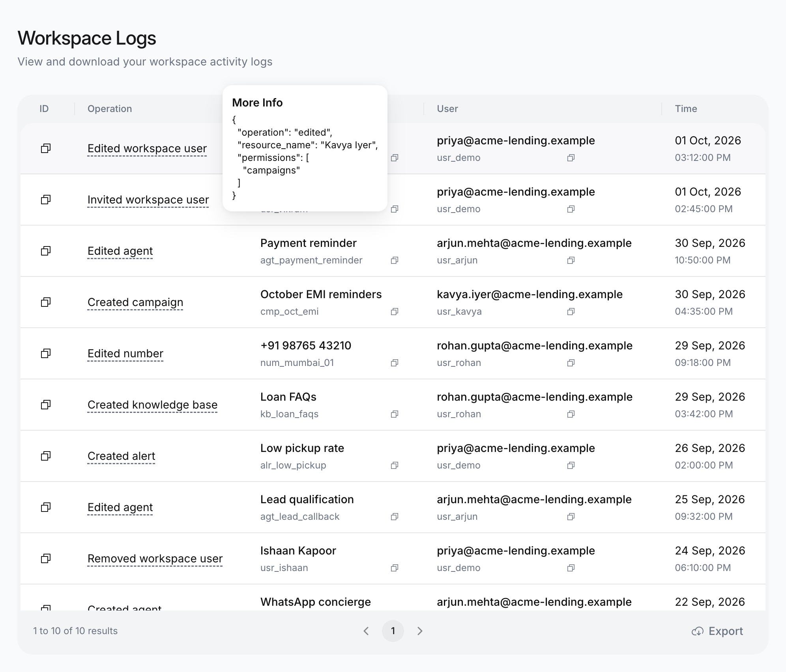Screen dimensions: 786x672
Task: Copy agt_lead_callback resource ID
Action: [x=394, y=517]
